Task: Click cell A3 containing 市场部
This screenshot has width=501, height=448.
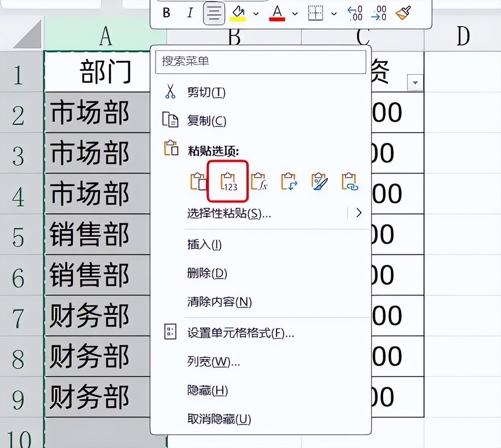Action: [x=98, y=154]
